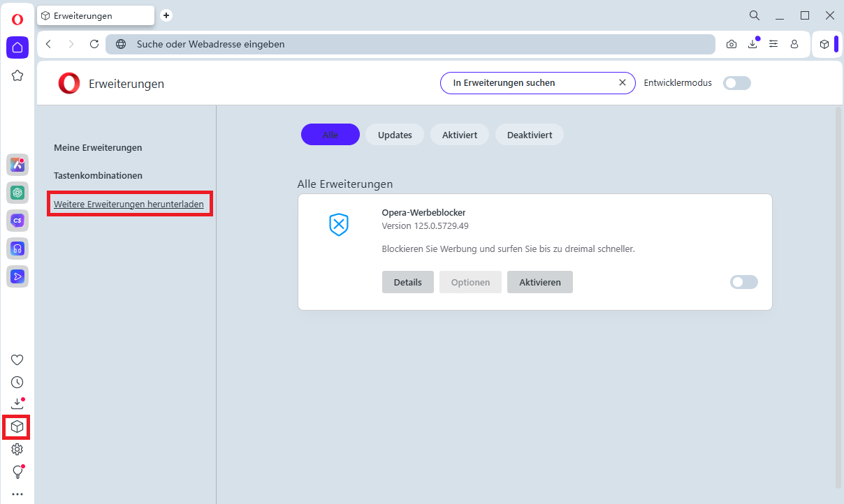The width and height of the screenshot is (844, 504).
Task: Select the Updates filter tab
Action: point(395,135)
